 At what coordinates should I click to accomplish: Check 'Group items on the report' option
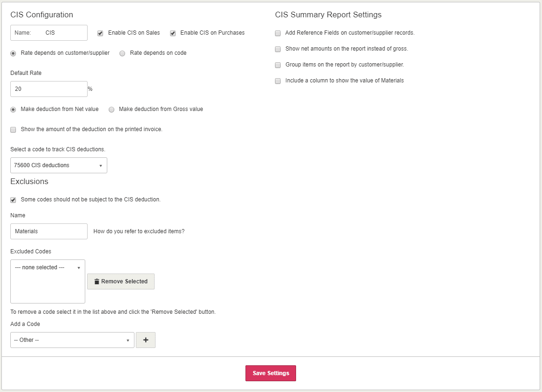[x=278, y=65]
